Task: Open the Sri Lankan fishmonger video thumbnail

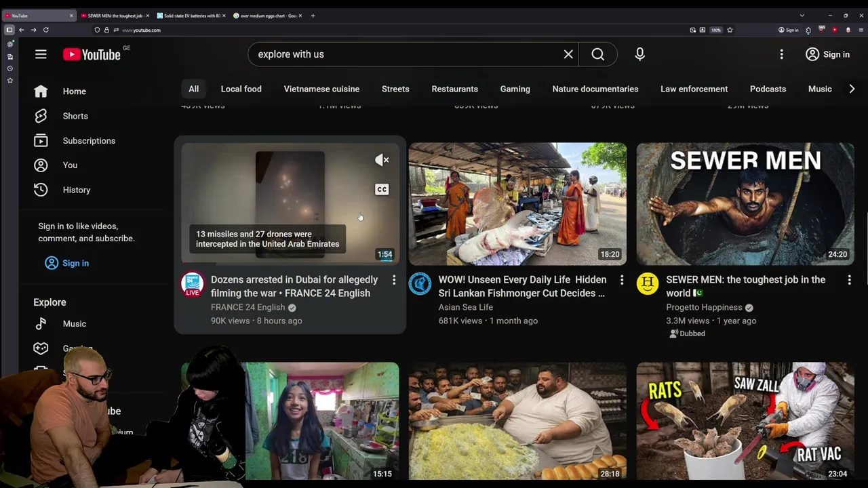Action: [517, 203]
